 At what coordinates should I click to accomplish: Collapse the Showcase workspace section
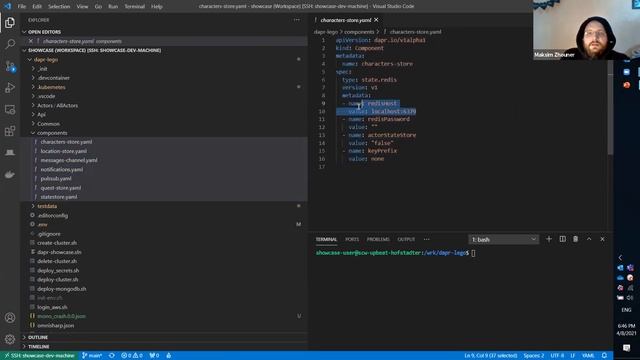click(x=94, y=50)
